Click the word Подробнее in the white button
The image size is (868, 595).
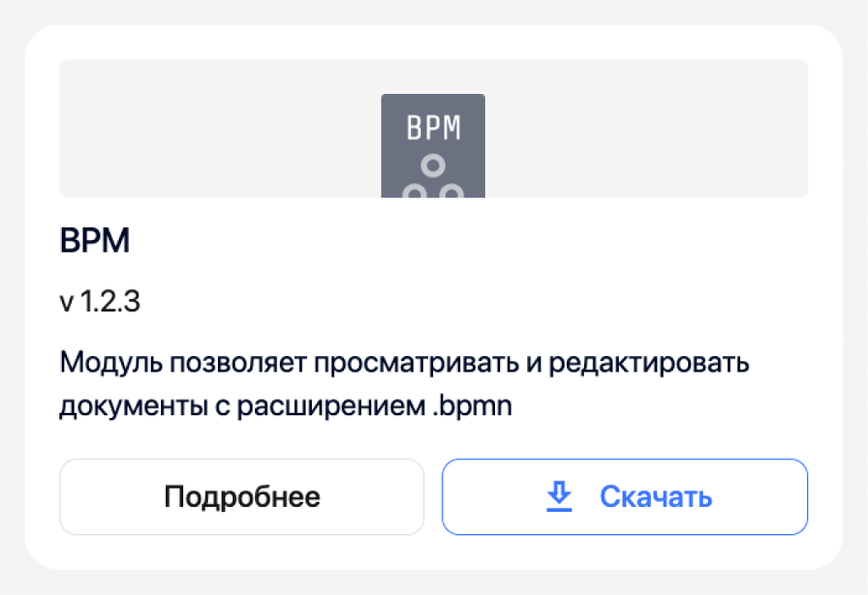[242, 497]
